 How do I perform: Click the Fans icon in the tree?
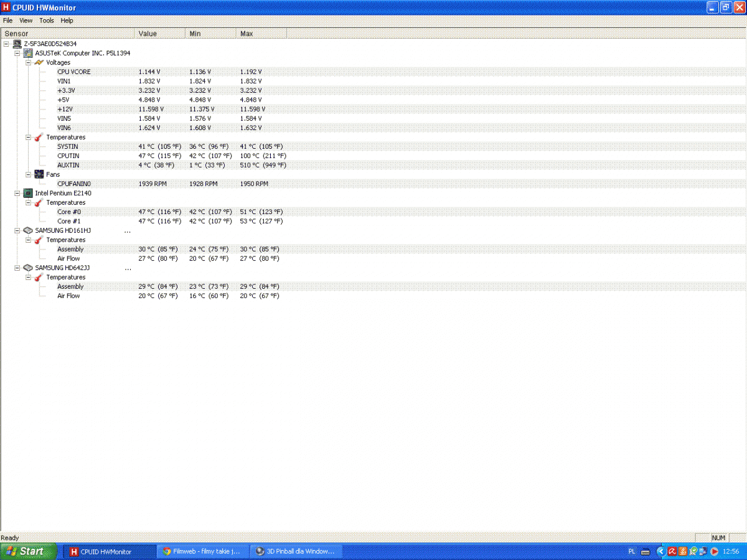tap(39, 174)
